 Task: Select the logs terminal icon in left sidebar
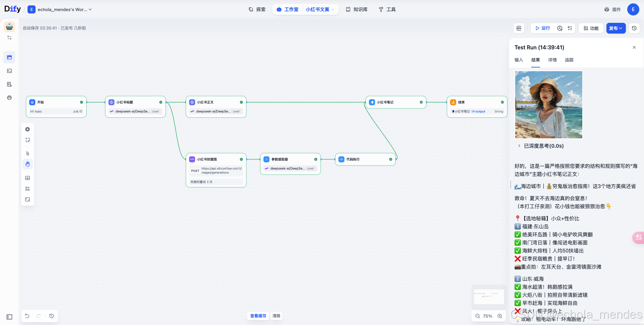click(x=9, y=71)
